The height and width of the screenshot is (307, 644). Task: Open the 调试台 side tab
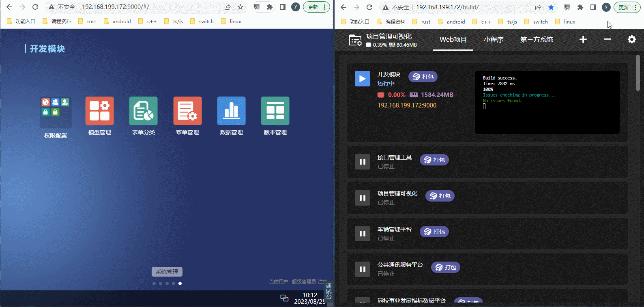pos(329,291)
